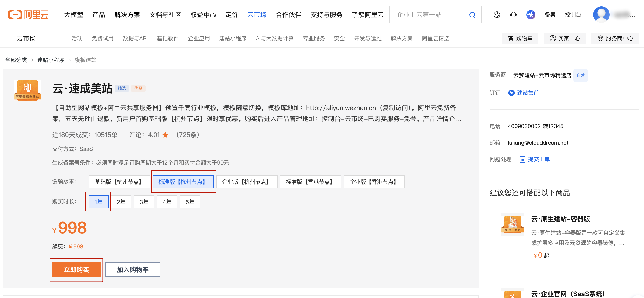Select package 标准版【香港节点】
The width and height of the screenshot is (644, 298).
[x=310, y=182]
